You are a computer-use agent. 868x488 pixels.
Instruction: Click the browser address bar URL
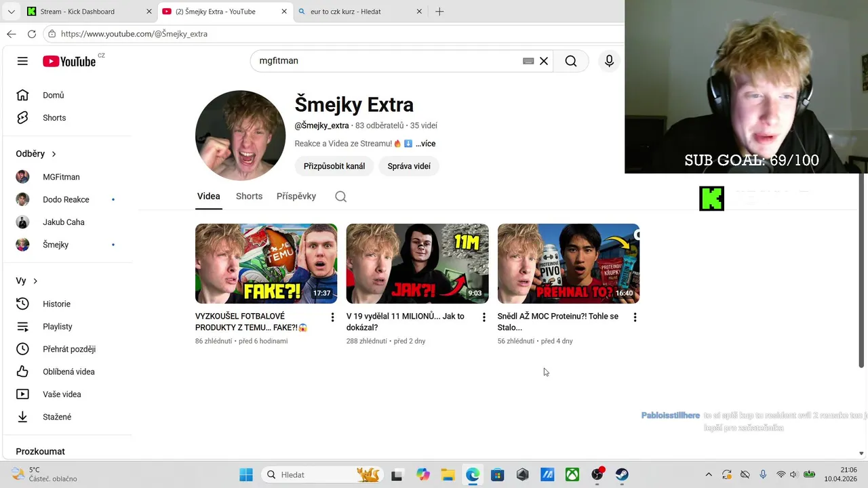134,34
